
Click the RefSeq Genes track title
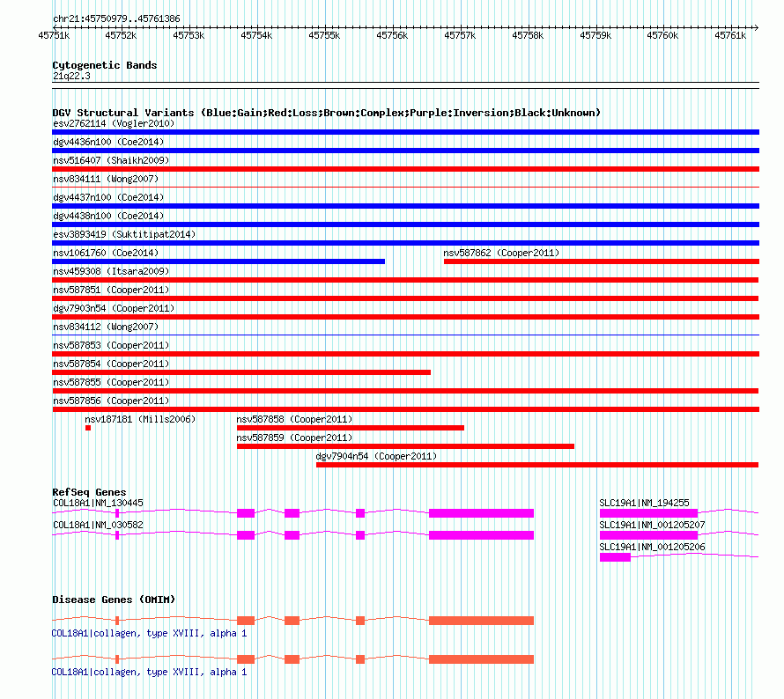[x=89, y=492]
